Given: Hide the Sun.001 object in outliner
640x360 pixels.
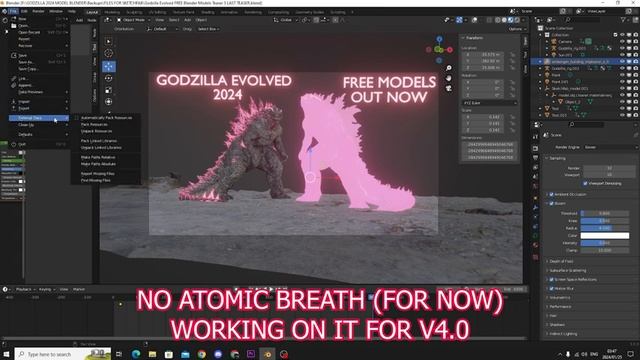Looking at the screenshot, I should coord(622,55).
